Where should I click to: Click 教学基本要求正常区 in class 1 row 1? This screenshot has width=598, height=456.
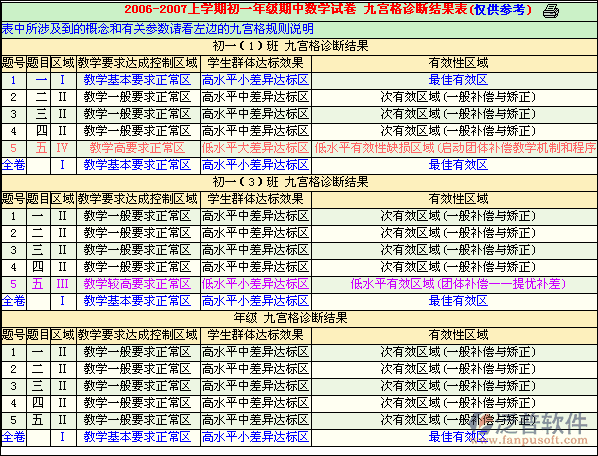click(x=137, y=80)
